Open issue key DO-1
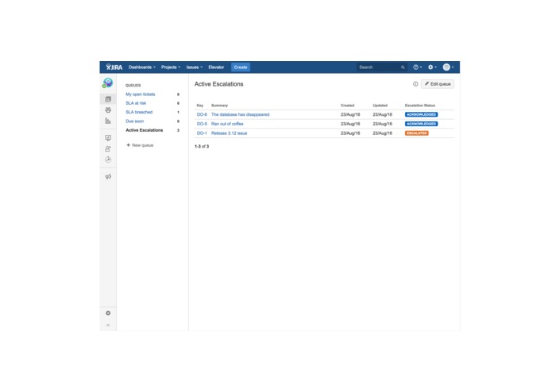Viewport: 552px width, 392px height. (202, 133)
